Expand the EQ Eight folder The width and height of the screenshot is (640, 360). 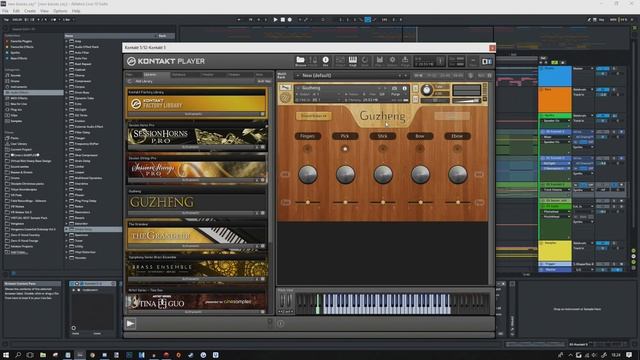click(x=67, y=110)
